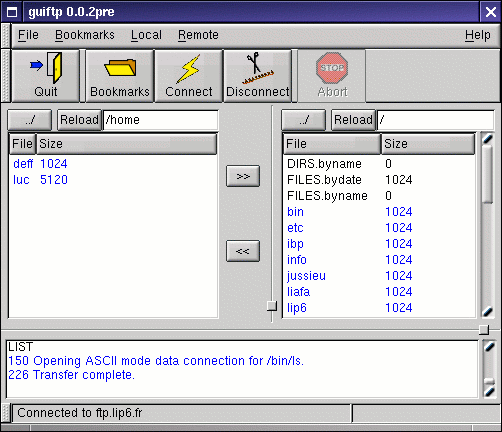Click the download << transfer button
The image size is (502, 432).
click(243, 251)
